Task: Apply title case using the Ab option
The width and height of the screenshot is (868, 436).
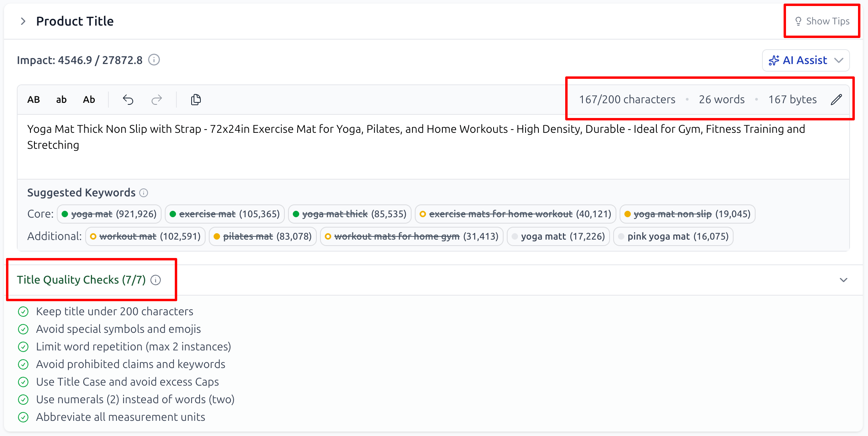Action: tap(89, 99)
